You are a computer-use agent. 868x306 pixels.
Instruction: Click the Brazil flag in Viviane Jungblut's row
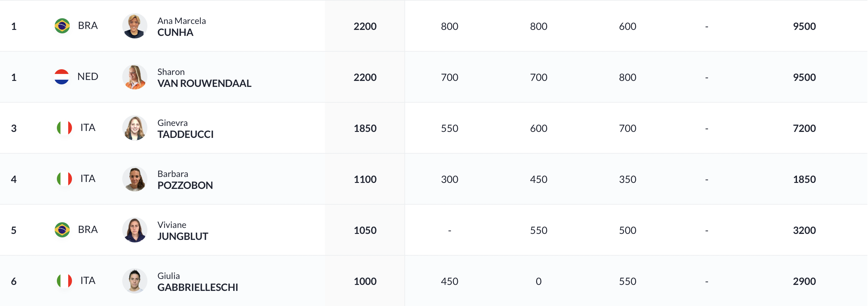tap(62, 230)
